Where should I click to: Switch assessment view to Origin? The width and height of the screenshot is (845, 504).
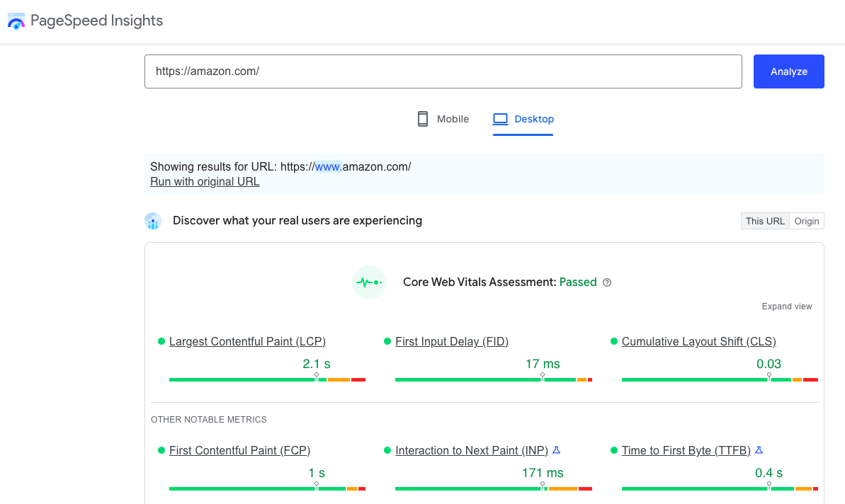point(807,221)
